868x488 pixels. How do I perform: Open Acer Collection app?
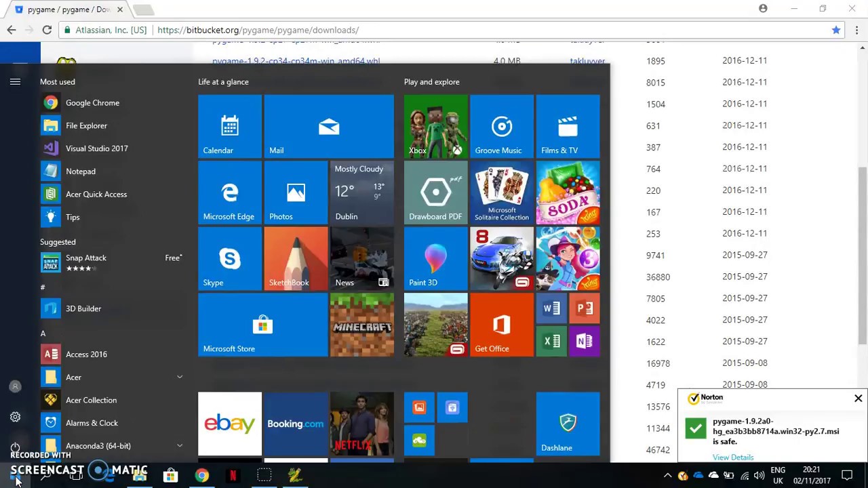click(x=112, y=400)
